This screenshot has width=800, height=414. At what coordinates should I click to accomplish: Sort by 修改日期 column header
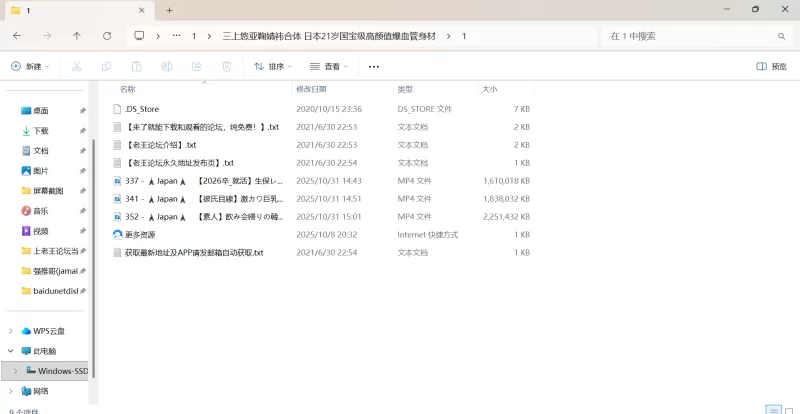click(x=312, y=89)
